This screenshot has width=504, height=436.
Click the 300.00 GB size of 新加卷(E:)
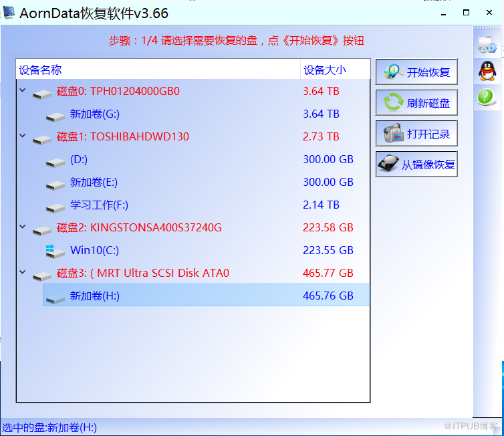(328, 183)
